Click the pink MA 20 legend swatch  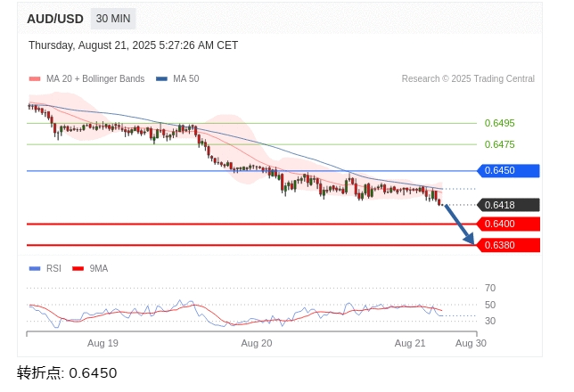[35, 78]
